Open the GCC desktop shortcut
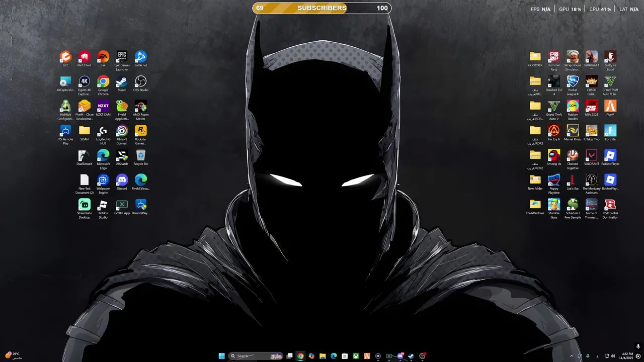644x362 pixels. click(x=65, y=59)
